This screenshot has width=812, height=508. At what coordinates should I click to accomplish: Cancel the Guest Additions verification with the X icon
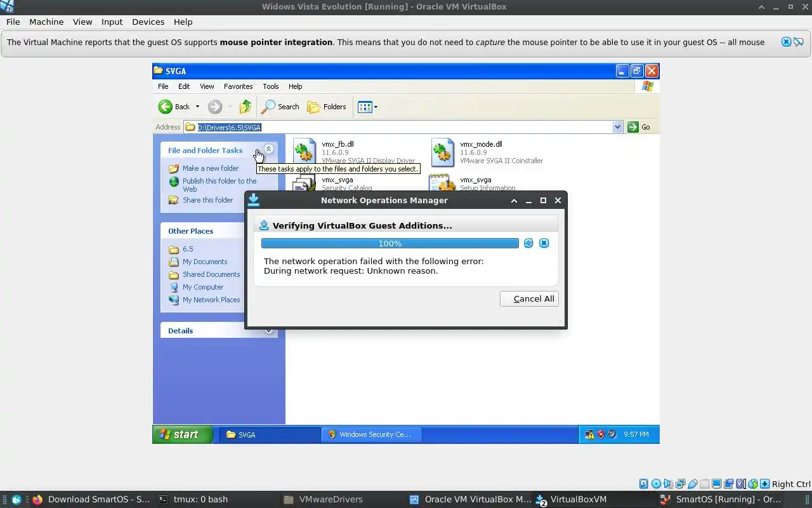544,243
